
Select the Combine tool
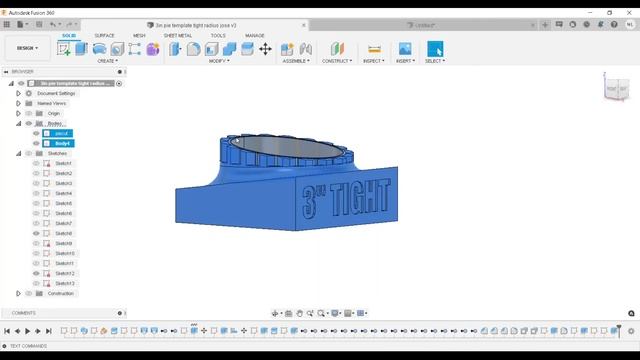[x=229, y=49]
